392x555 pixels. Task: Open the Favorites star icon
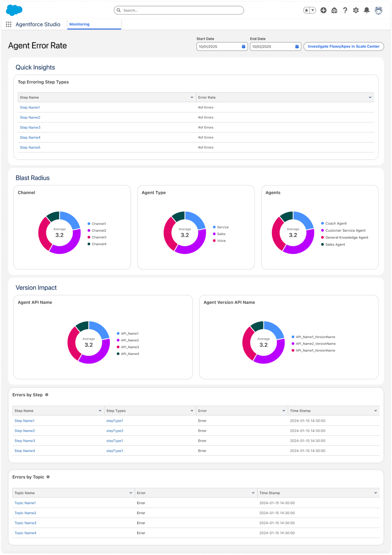coord(306,10)
